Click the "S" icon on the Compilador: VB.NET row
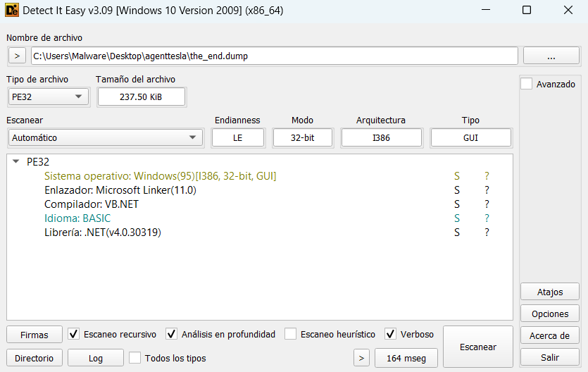The height and width of the screenshot is (372, 588). coord(456,204)
